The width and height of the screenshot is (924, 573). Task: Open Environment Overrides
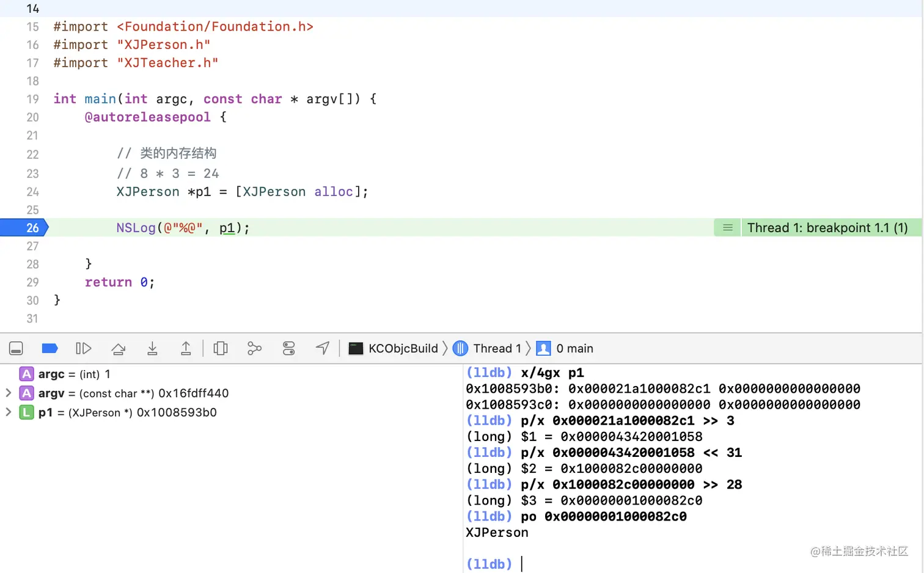289,349
